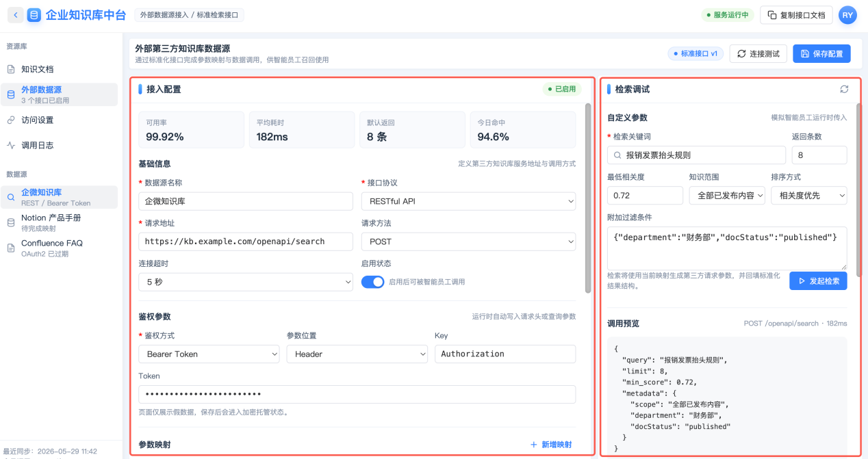Click the database logo icon
This screenshot has width=868, height=459.
pos(34,15)
